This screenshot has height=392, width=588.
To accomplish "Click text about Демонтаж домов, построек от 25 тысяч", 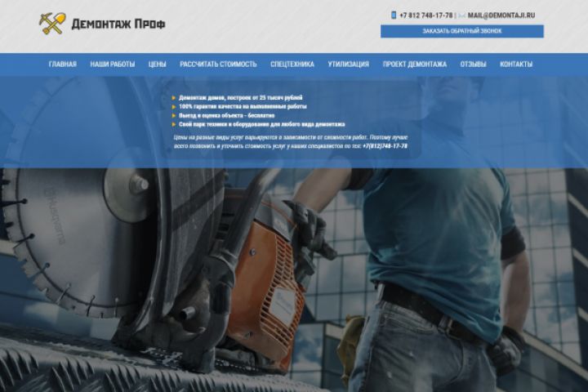I will [241, 97].
